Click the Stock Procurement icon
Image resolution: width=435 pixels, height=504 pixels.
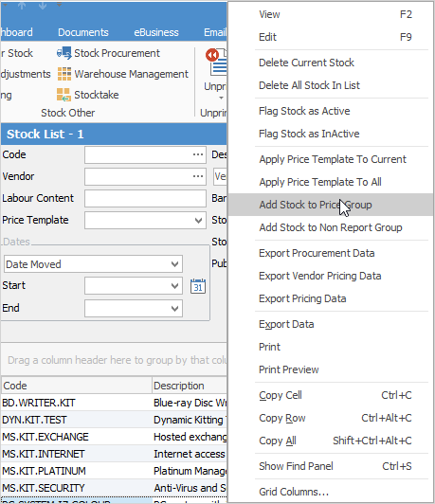coord(64,53)
